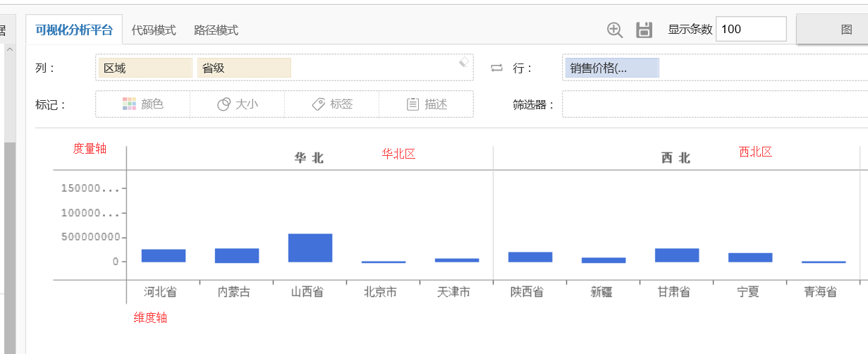The width and height of the screenshot is (868, 354).
Task: Click inside the 筛选器 filter box
Action: pos(714,104)
